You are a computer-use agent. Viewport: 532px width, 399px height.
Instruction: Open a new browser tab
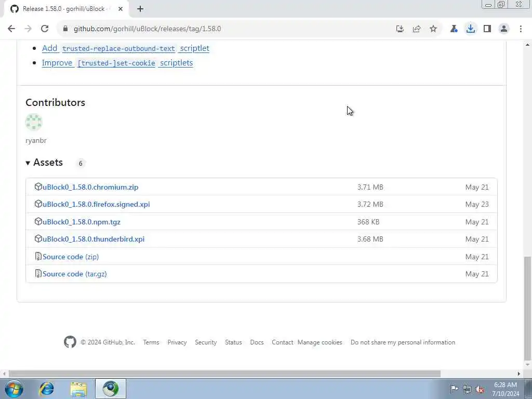tap(140, 9)
